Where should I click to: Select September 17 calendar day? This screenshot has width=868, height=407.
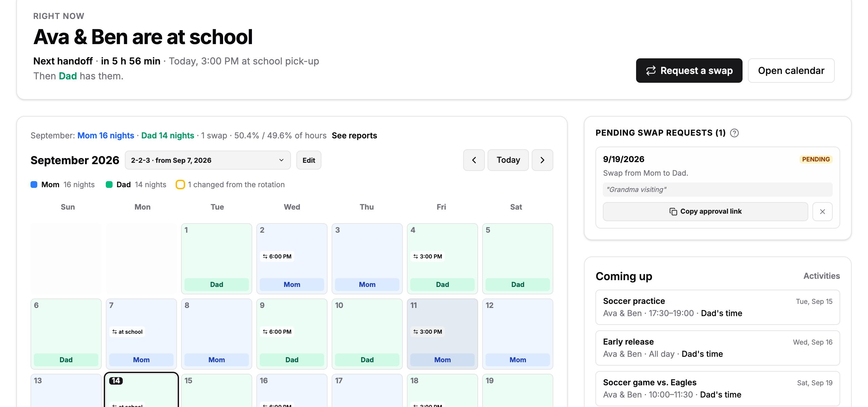point(367,390)
